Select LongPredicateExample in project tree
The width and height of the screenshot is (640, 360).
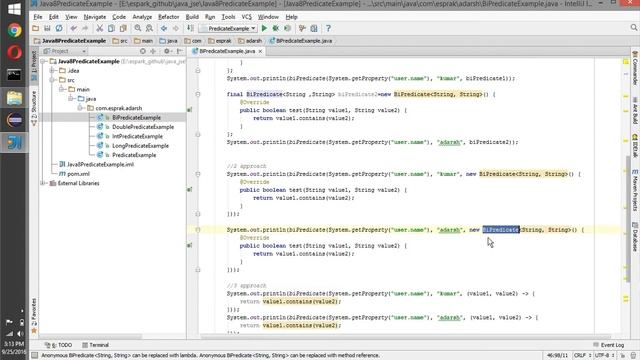coord(140,146)
